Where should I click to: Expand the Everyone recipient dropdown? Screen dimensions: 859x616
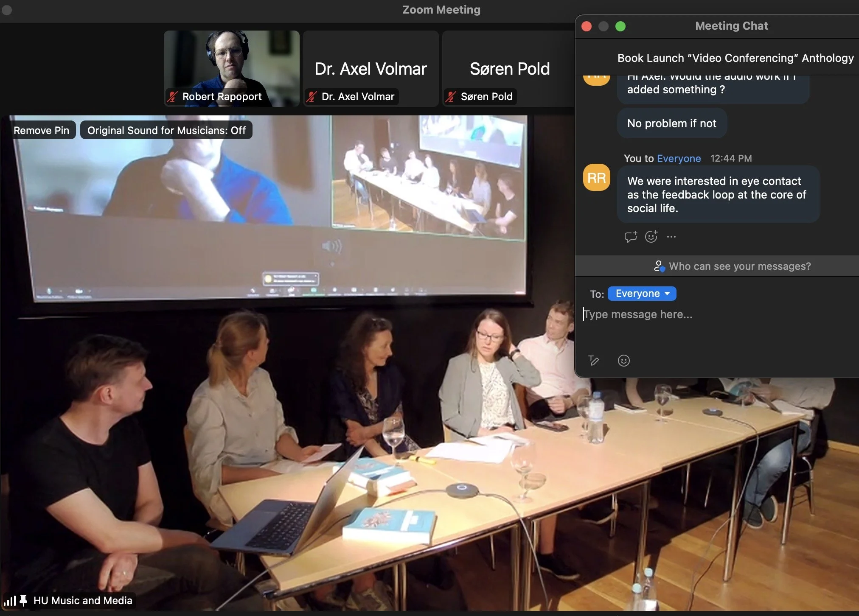(642, 294)
